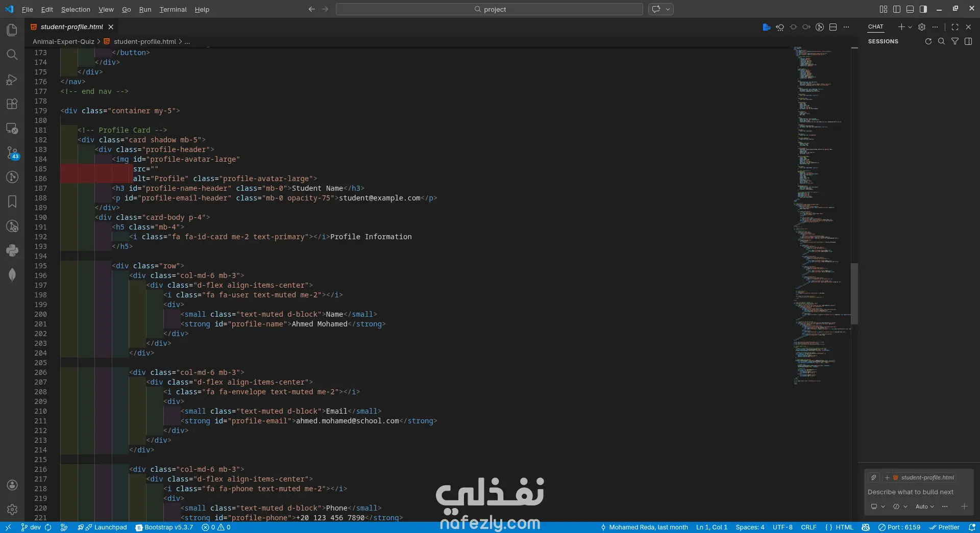Toggle the primary side bar

pos(897,9)
